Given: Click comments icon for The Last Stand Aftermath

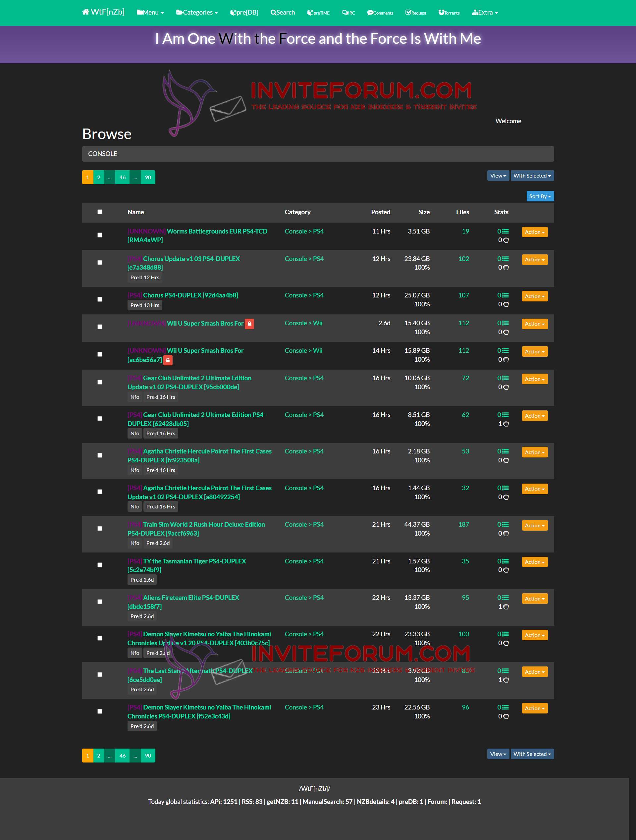Looking at the screenshot, I should (505, 671).
